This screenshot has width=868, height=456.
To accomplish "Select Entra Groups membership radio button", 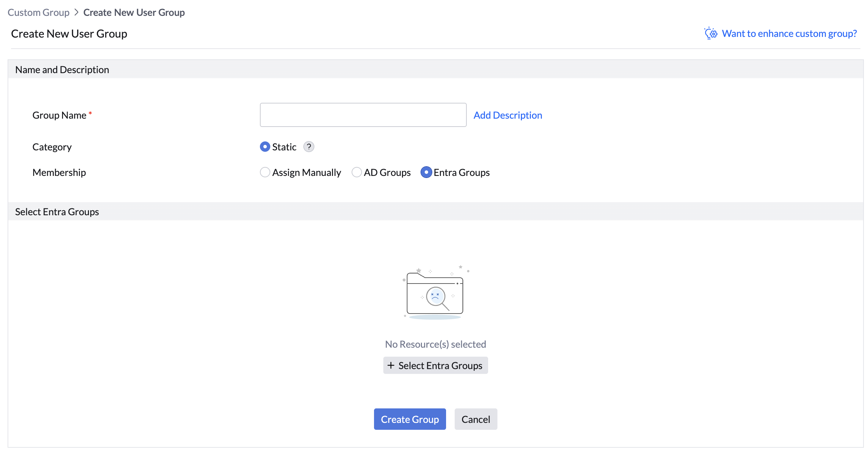I will point(426,172).
